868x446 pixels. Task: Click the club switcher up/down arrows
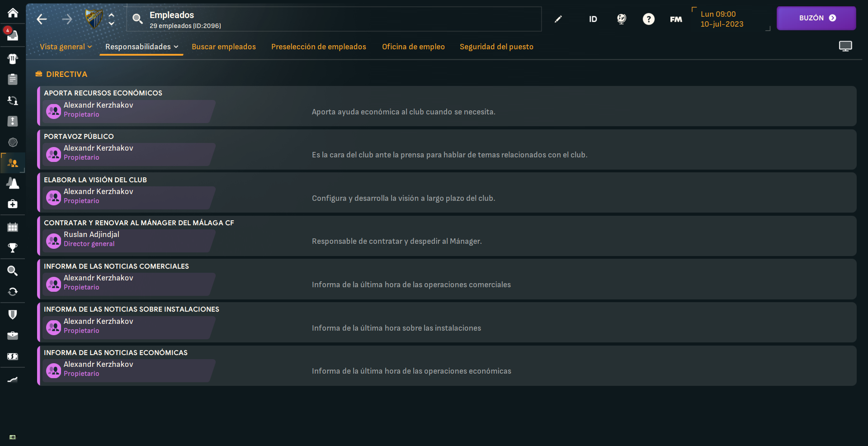(x=111, y=19)
